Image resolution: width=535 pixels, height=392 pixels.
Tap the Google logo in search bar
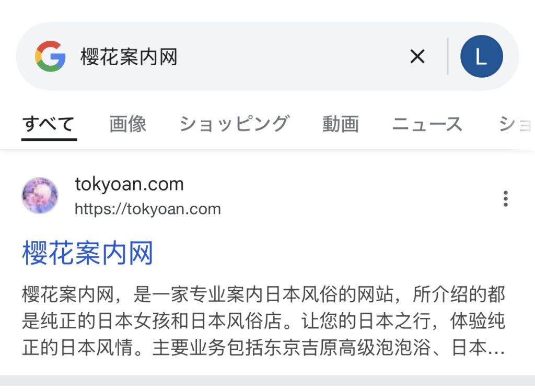pyautogui.click(x=50, y=56)
